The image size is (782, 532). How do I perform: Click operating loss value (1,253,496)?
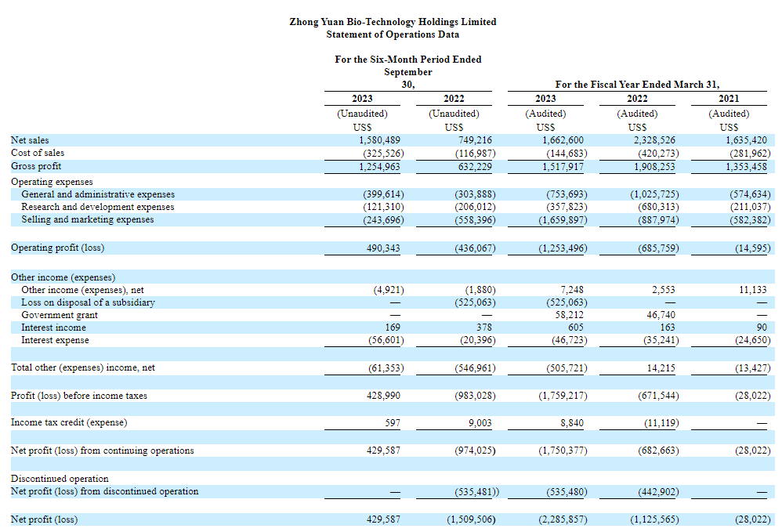[563, 248]
